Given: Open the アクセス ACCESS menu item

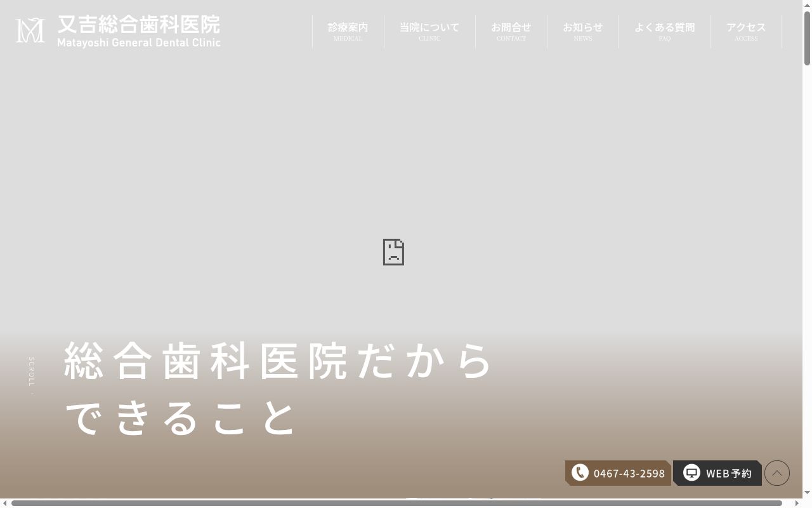Looking at the screenshot, I should point(746,32).
